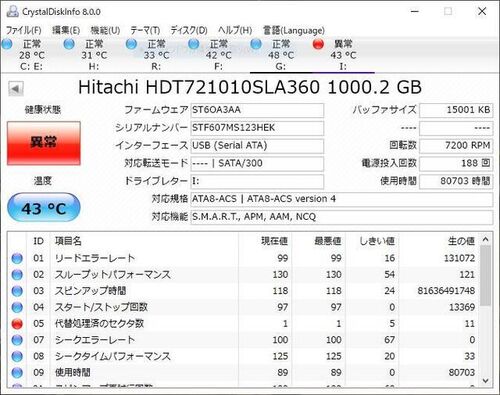
Task: Click the drive letter field I:
Action: tap(257, 182)
